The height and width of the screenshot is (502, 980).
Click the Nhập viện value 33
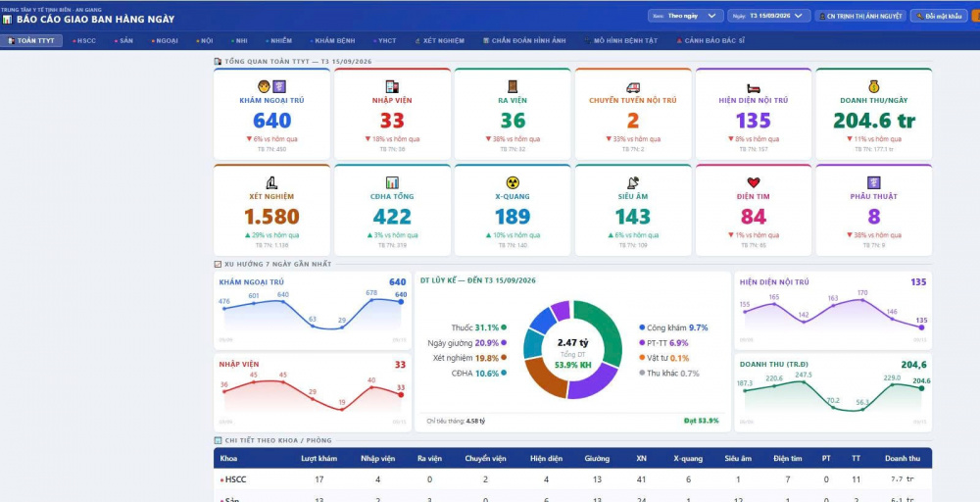[x=392, y=120]
